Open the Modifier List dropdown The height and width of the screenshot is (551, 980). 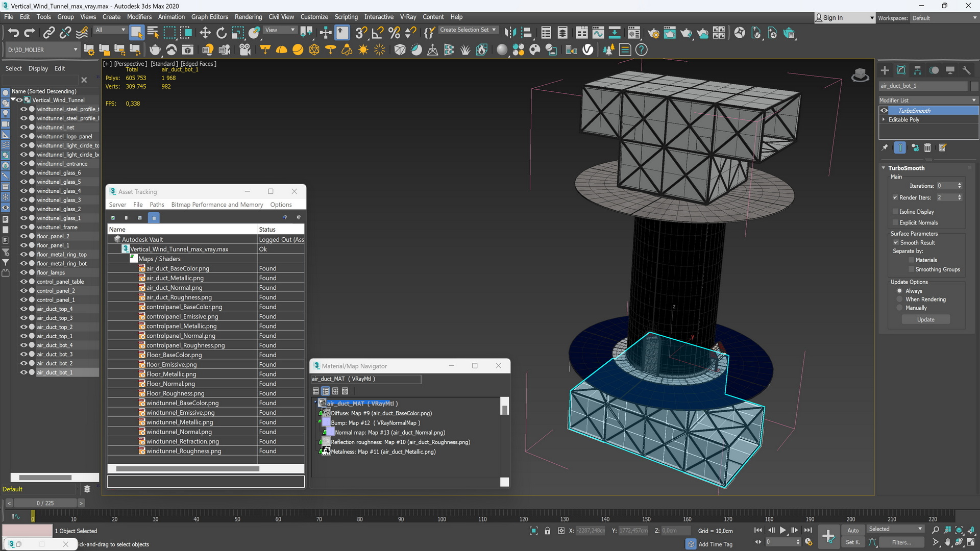click(928, 100)
